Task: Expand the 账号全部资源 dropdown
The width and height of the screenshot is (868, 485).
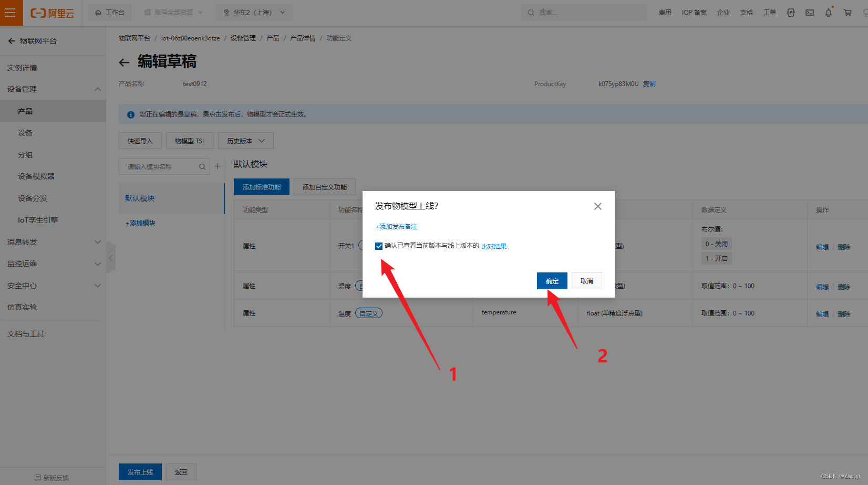Action: coord(173,13)
